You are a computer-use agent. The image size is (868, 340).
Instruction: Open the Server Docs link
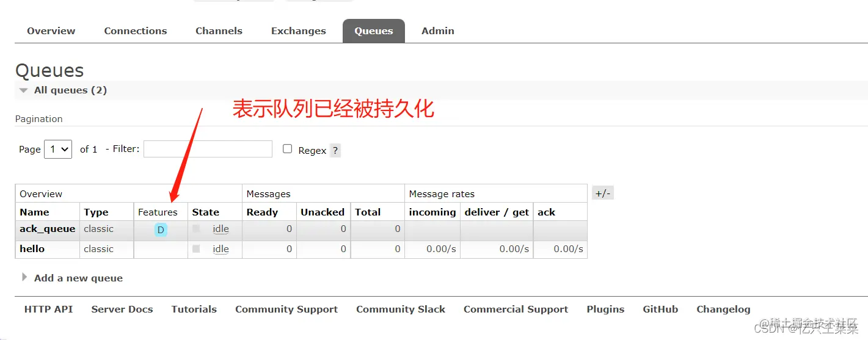[122, 309]
